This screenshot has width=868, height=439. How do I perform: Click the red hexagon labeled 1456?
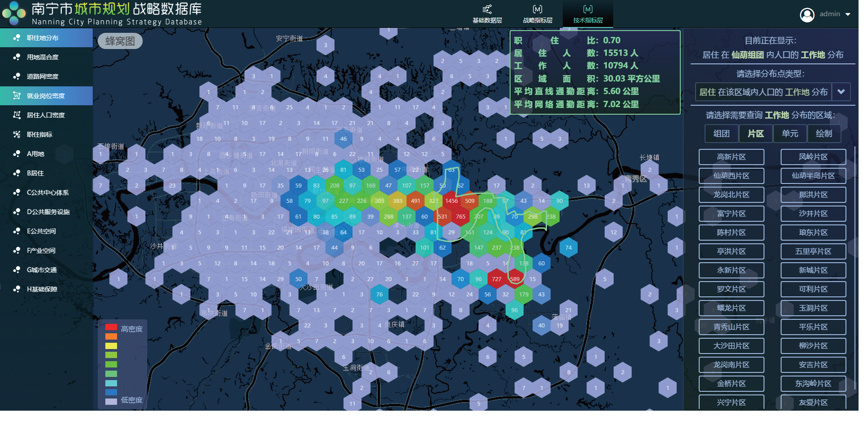point(451,201)
